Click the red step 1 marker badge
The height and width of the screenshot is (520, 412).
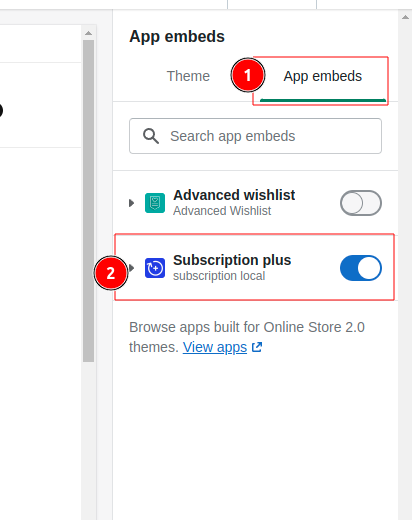(x=248, y=75)
